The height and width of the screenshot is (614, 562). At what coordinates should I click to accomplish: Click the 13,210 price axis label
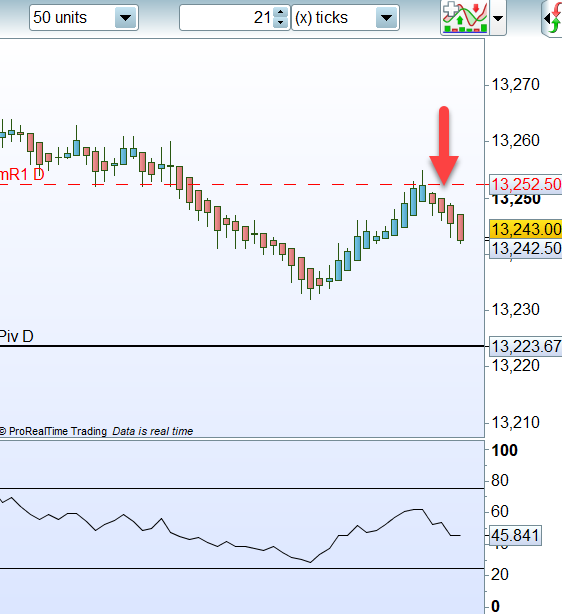coord(515,423)
